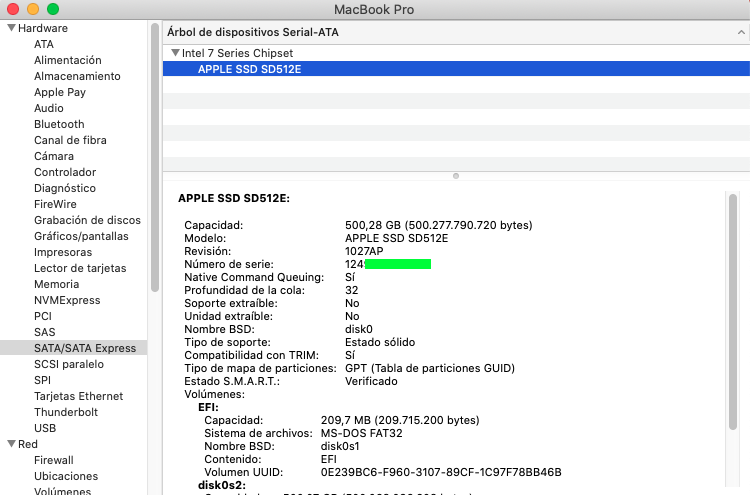Click the EFI: volume heading

pos(208,407)
